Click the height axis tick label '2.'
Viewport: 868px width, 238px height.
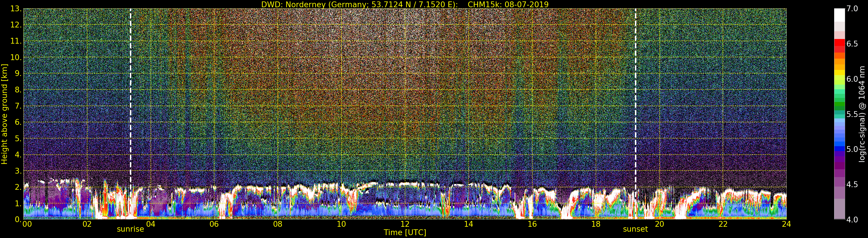click(x=18, y=187)
